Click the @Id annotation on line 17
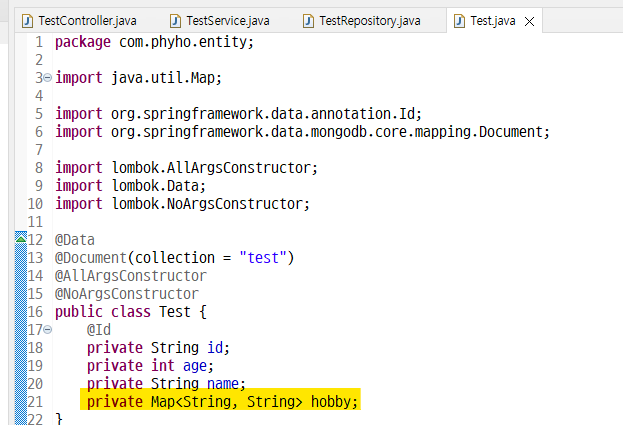This screenshot has height=425, width=623. click(99, 330)
